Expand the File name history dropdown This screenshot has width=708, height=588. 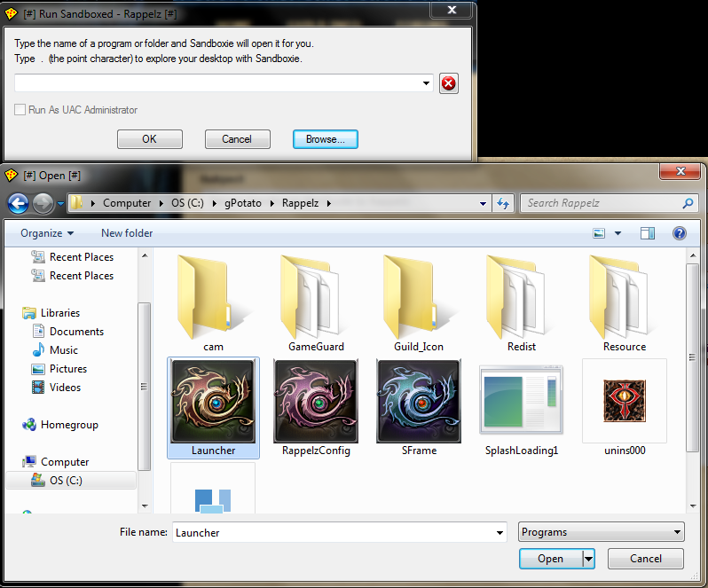pos(500,532)
